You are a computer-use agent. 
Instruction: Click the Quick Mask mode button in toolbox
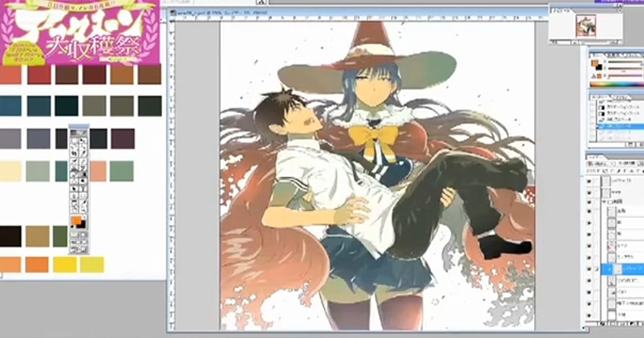click(x=83, y=234)
